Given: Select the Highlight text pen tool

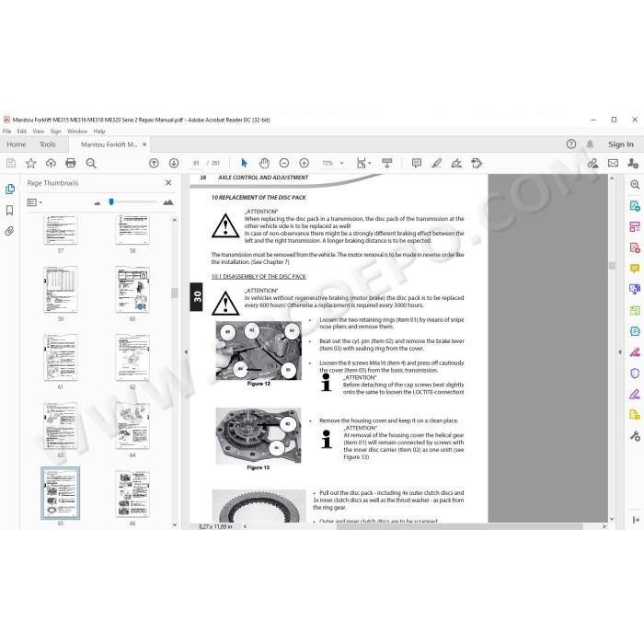Looking at the screenshot, I should pos(437,163).
